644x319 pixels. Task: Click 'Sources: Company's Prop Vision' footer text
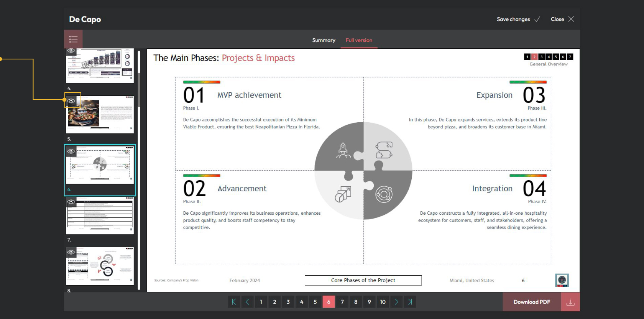pyautogui.click(x=176, y=280)
